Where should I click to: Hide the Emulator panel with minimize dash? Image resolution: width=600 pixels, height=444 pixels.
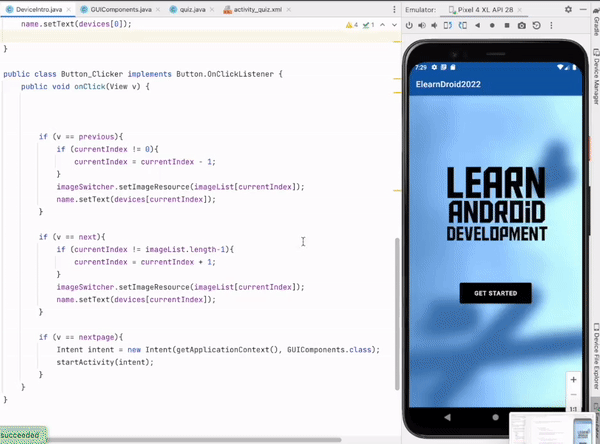(x=583, y=10)
